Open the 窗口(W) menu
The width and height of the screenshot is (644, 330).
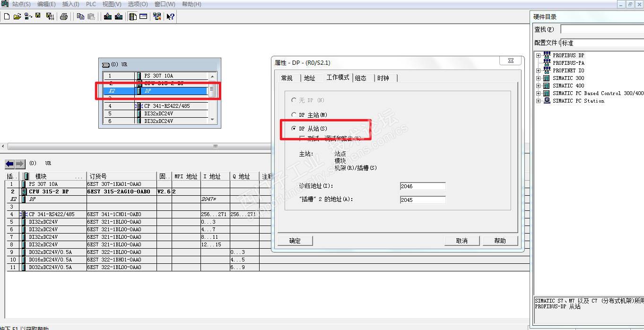coord(165,4)
